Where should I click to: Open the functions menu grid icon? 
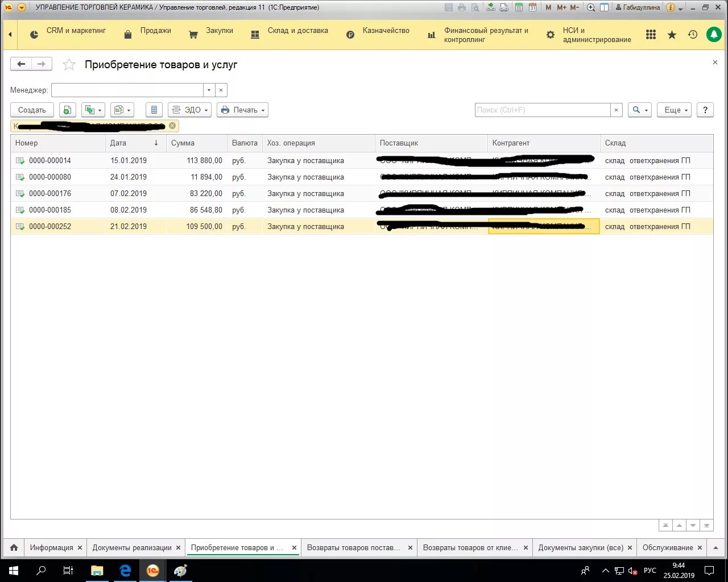[x=651, y=35]
